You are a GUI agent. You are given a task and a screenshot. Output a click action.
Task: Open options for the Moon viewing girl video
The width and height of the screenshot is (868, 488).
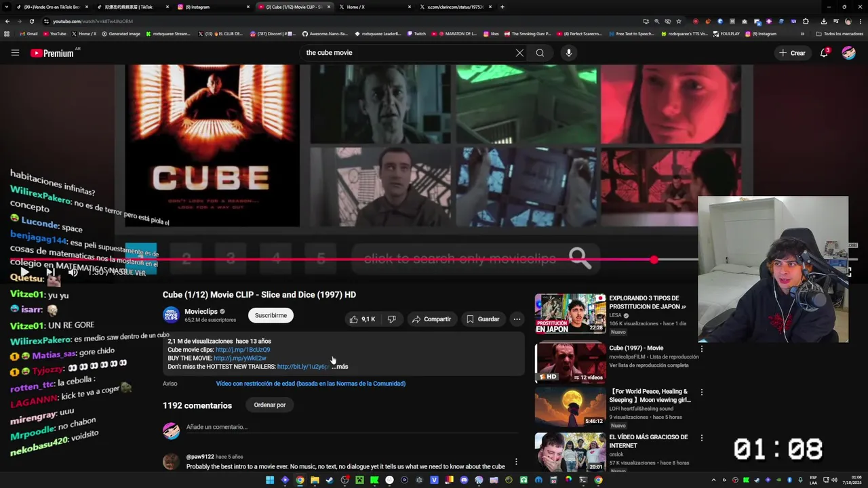pos(702,392)
